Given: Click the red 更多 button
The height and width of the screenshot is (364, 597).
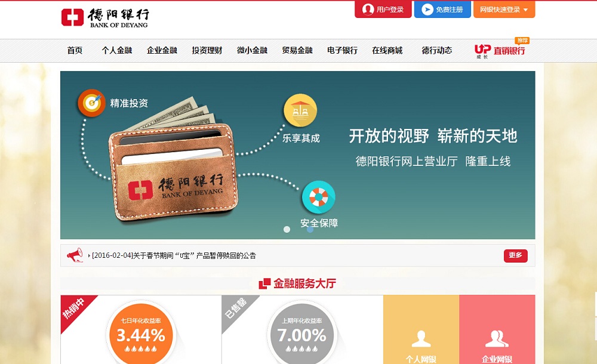Looking at the screenshot, I should tap(516, 255).
